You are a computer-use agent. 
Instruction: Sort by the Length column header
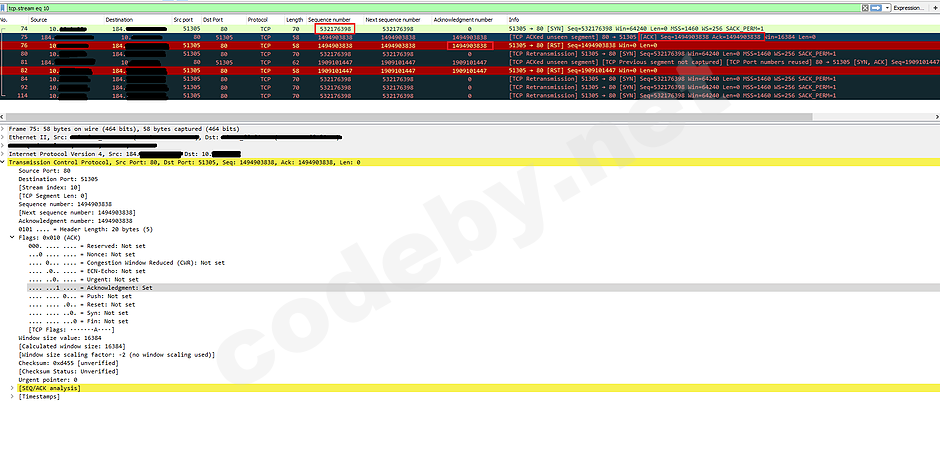[x=294, y=20]
